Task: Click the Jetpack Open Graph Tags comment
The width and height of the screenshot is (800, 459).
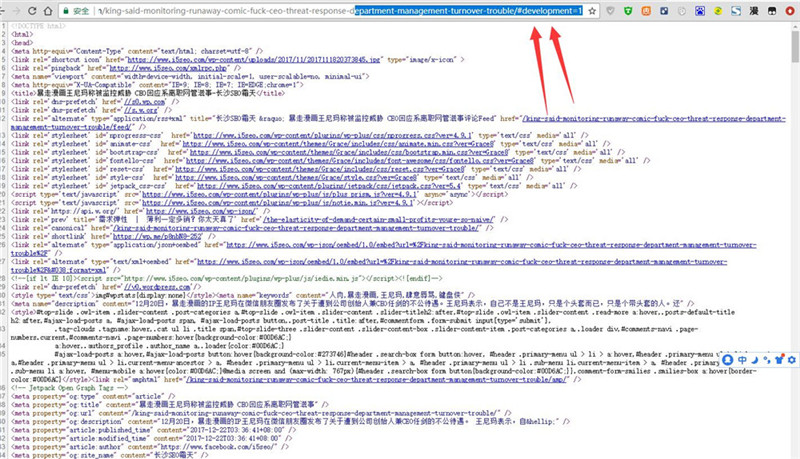Action: (70, 388)
